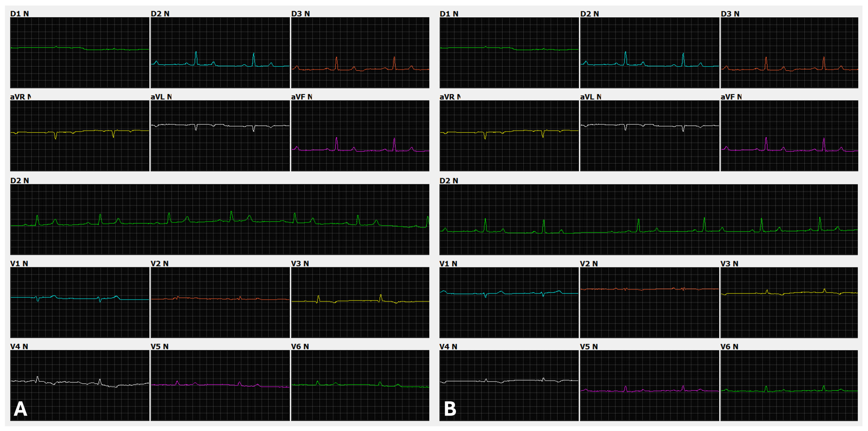Click the "D1 N" label in panel A
Screen dimensions: 868x431
[x=19, y=14]
